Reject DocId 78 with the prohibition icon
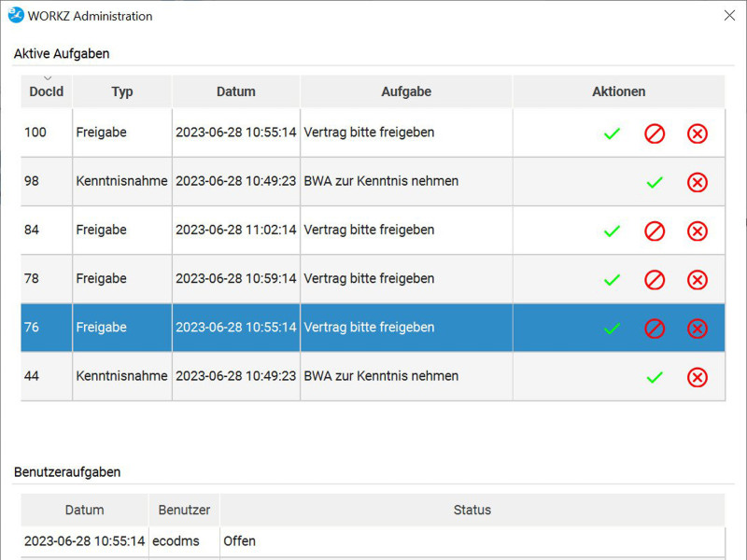 pyautogui.click(x=655, y=280)
